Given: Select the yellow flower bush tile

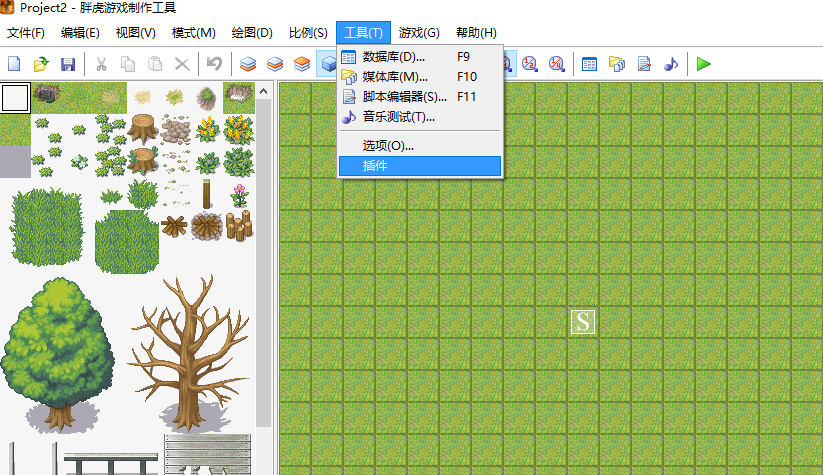Looking at the screenshot, I should tap(239, 130).
